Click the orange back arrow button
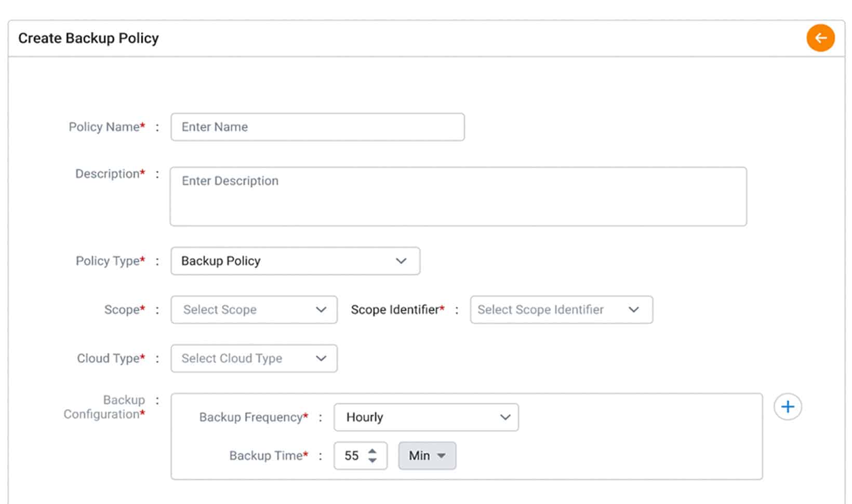 (x=820, y=38)
